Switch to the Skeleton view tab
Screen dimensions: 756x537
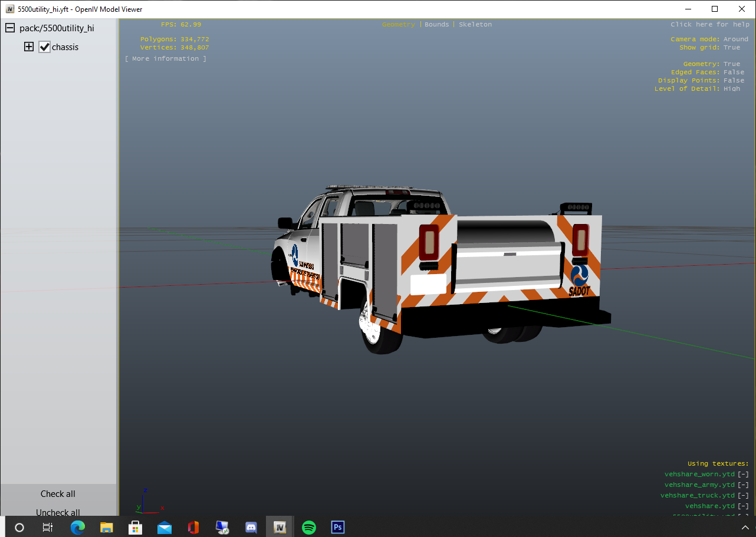click(475, 24)
